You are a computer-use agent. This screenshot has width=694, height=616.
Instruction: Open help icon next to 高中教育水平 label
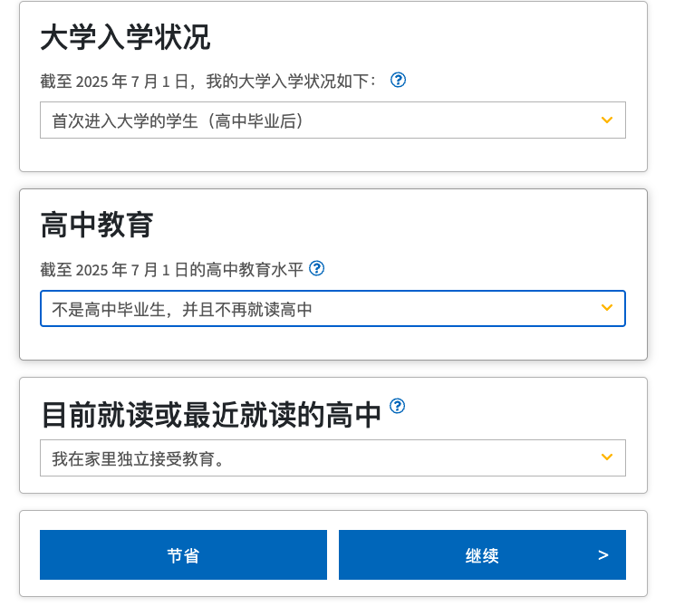tap(317, 268)
